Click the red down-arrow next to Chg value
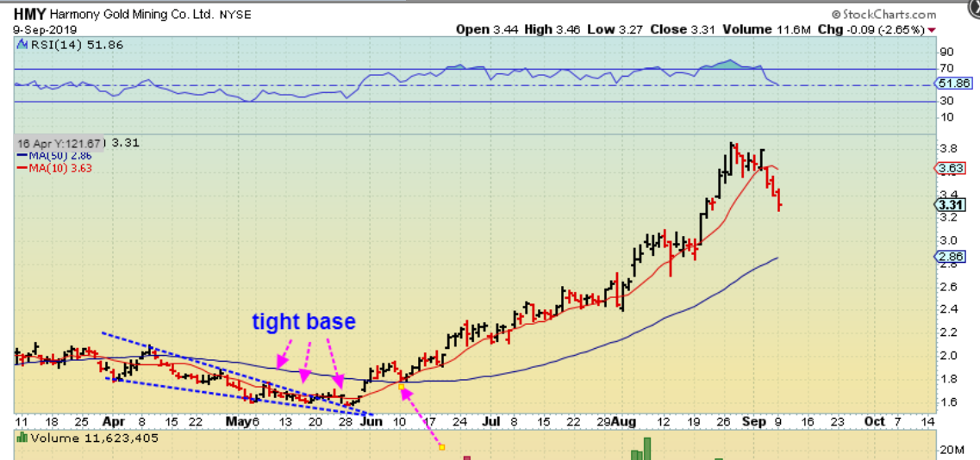Image resolution: width=980 pixels, height=460 pixels. [x=932, y=30]
